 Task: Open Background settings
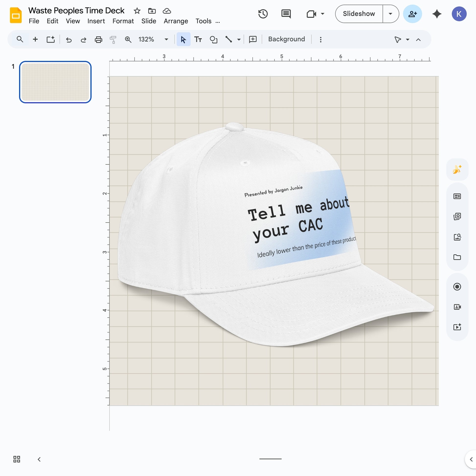click(286, 39)
